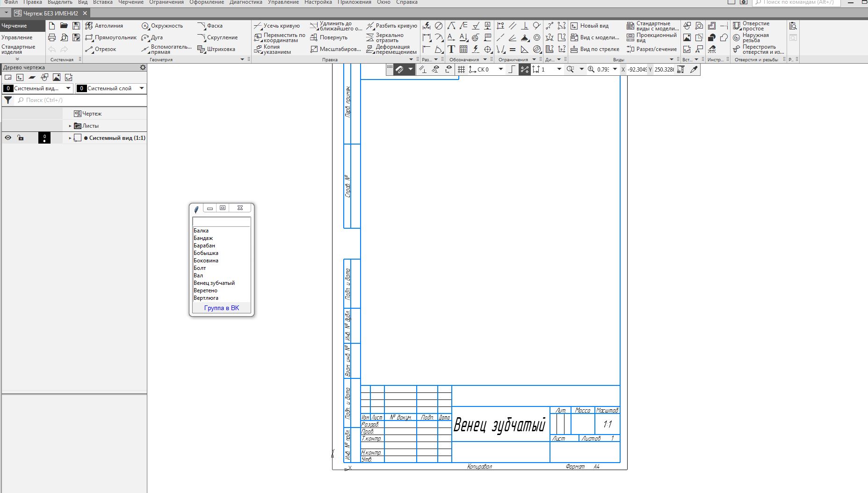Open the Вставка menu
Viewport: 868px width, 493px height.
[x=102, y=2]
